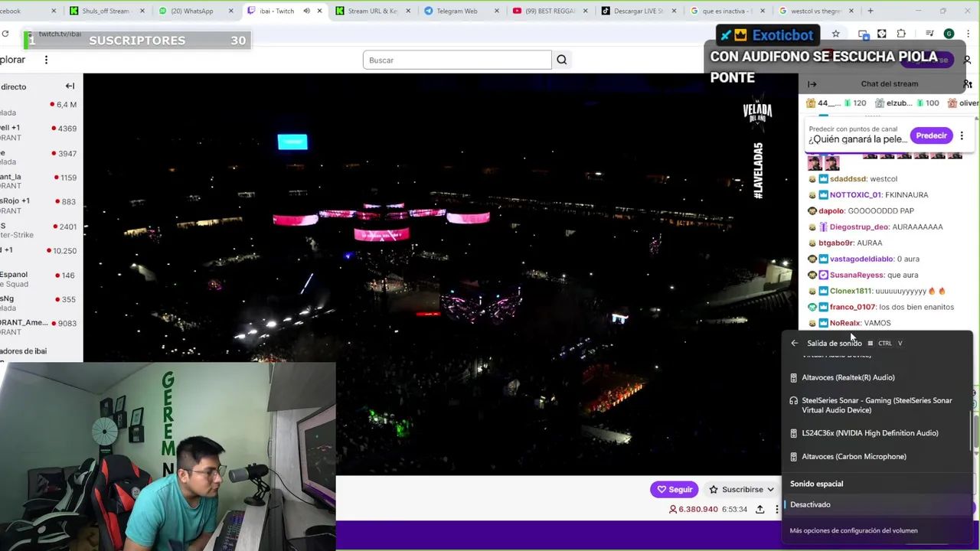This screenshot has width=980, height=551.
Task: Select Altavoces (Realtek(R) Audio) output
Action: (x=877, y=377)
